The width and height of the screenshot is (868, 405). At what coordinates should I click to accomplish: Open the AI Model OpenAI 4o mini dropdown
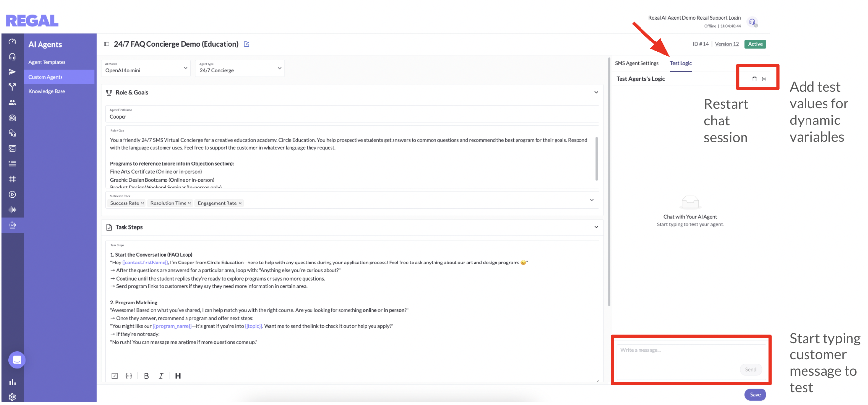pos(145,68)
